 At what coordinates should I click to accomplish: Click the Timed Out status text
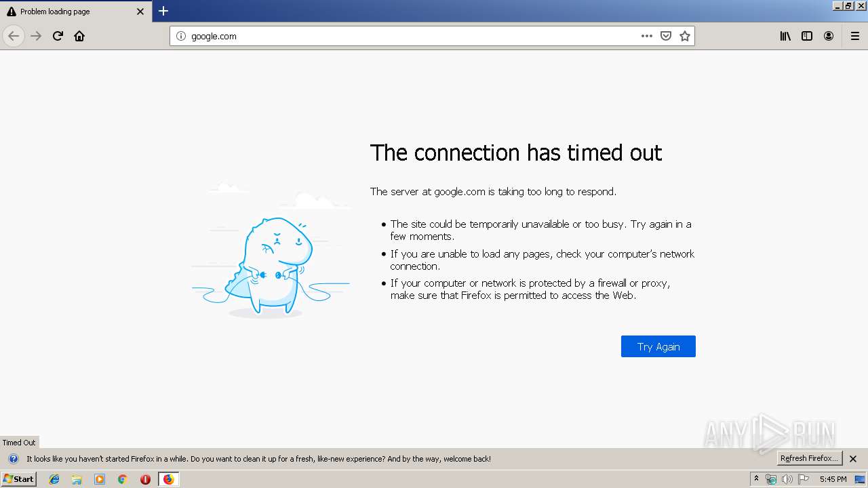(x=19, y=443)
